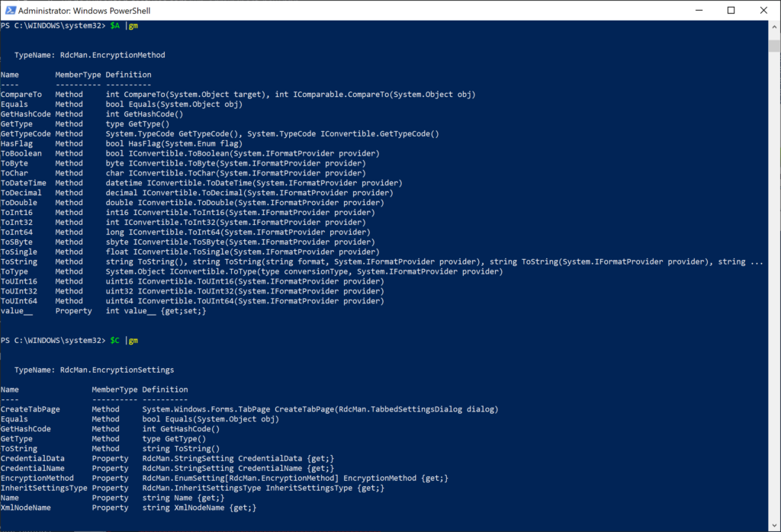The image size is (781, 532).
Task: Close the PowerShell window
Action: tap(763, 10)
